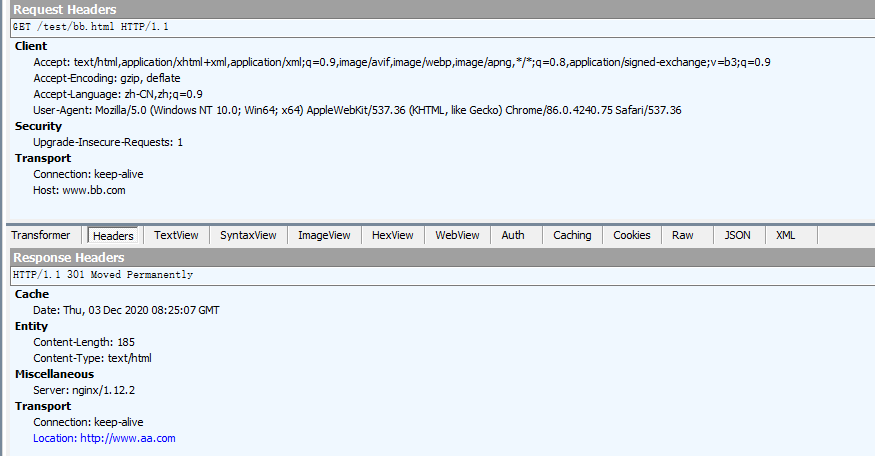The height and width of the screenshot is (456, 875).
Task: Select the User-Agent header row
Action: [357, 110]
